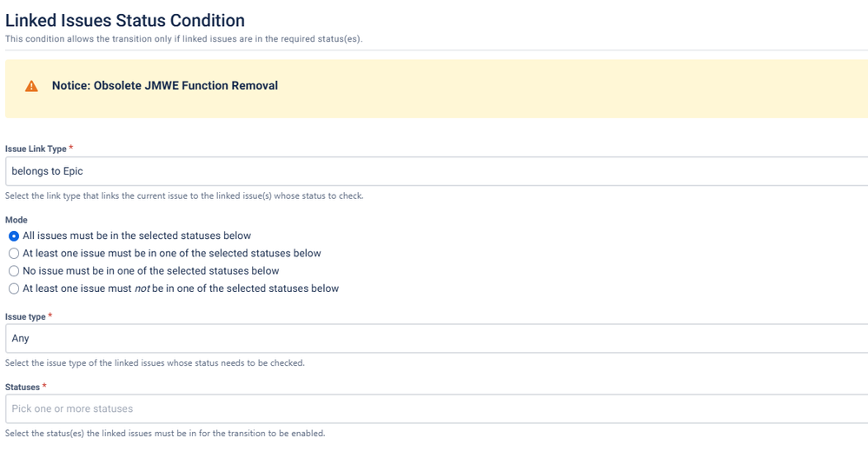The image size is (868, 451).
Task: Click help text below the Issue type field
Action: 155,363
